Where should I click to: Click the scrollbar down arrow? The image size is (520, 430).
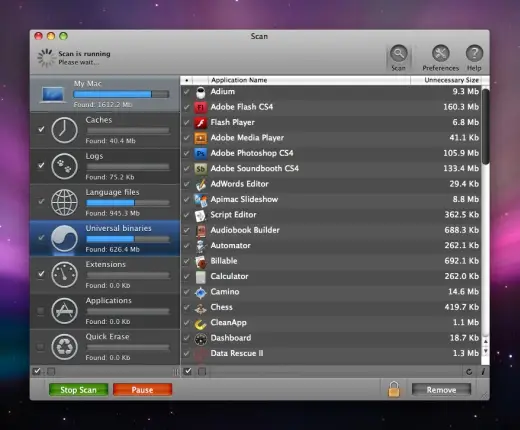(x=485, y=351)
